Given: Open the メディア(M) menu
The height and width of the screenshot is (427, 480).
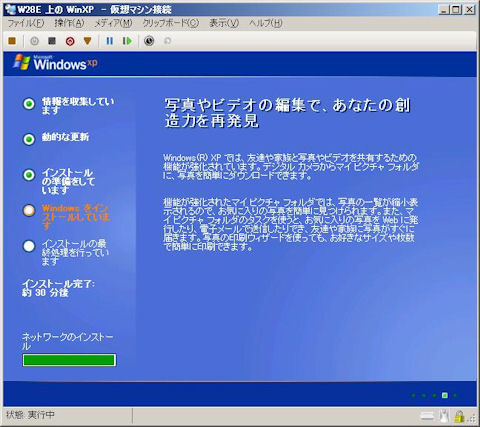Looking at the screenshot, I should 113,23.
